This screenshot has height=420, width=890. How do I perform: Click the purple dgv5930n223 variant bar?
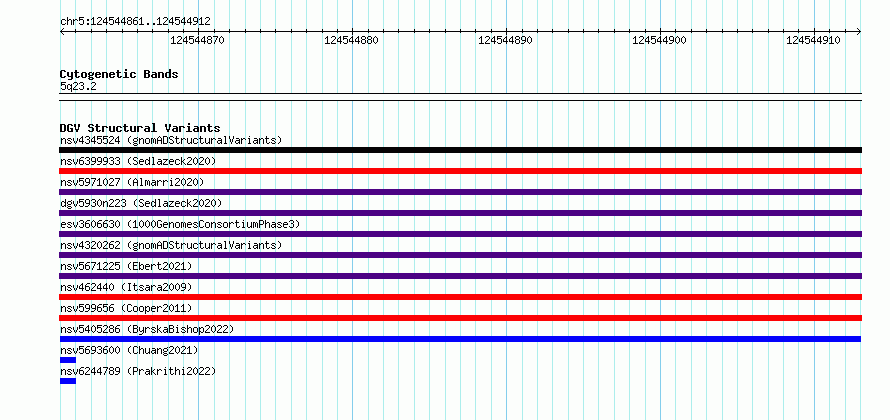(x=460, y=213)
